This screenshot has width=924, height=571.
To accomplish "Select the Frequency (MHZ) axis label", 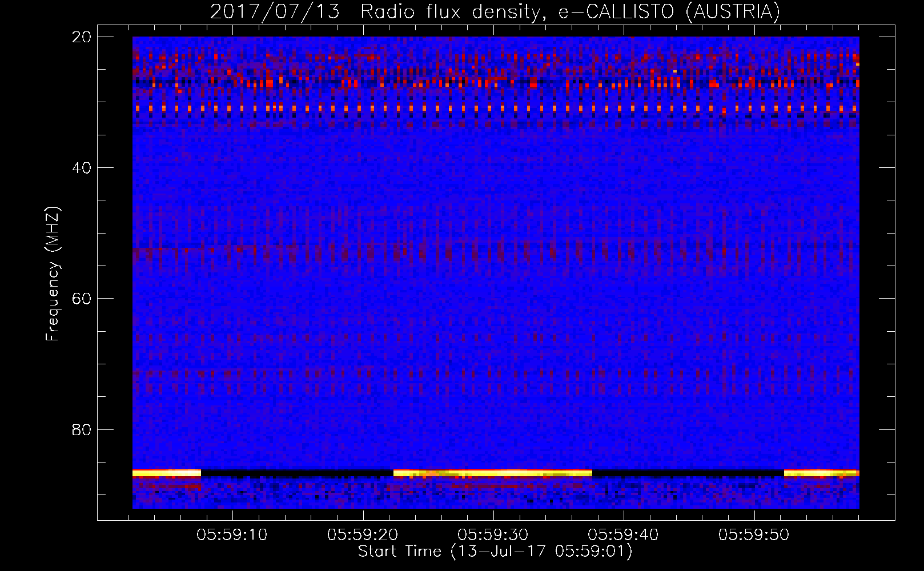I will pyautogui.click(x=53, y=274).
